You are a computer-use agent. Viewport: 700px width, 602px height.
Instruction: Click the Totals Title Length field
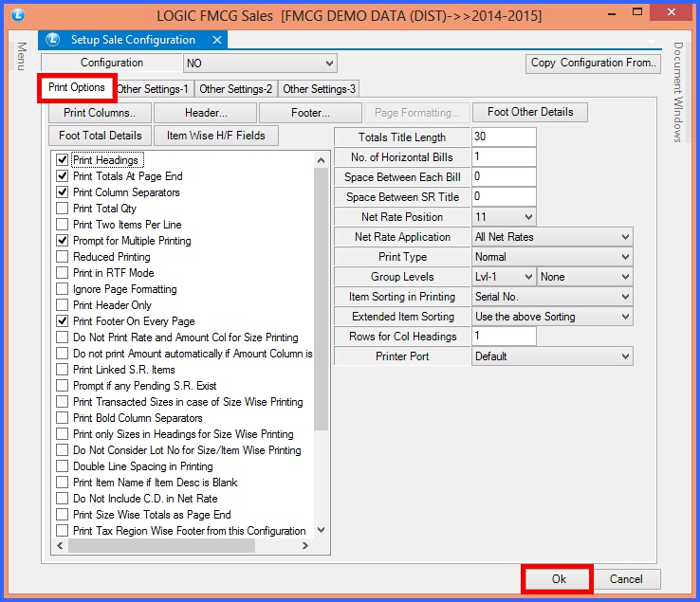tap(504, 137)
